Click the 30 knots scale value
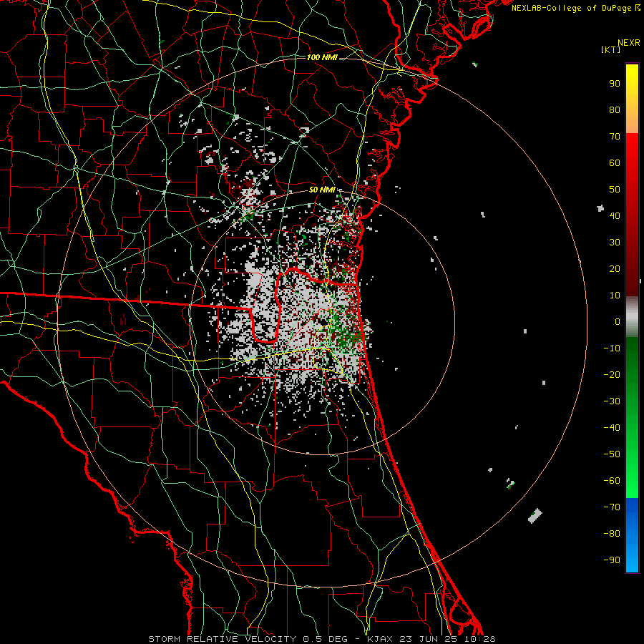644x644 pixels. (x=615, y=243)
